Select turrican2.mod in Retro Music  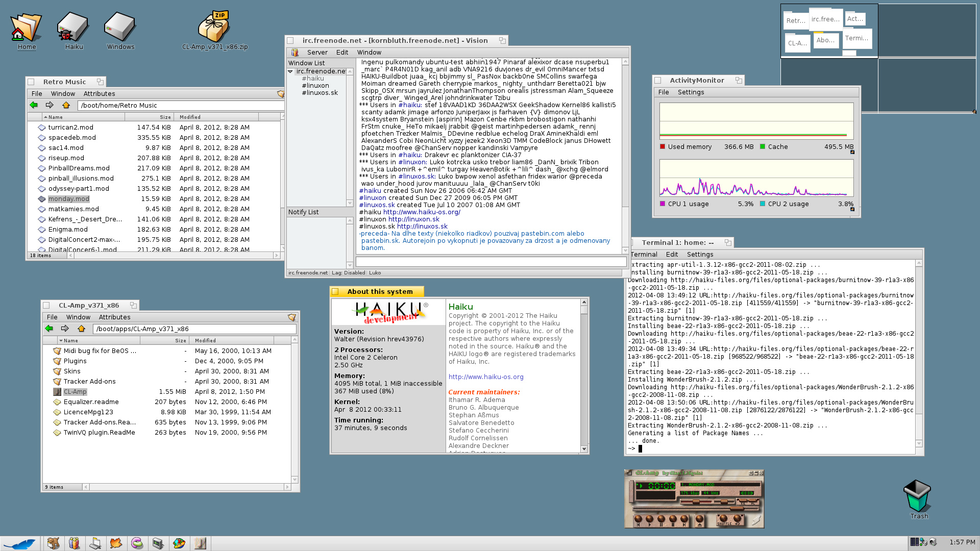[70, 128]
